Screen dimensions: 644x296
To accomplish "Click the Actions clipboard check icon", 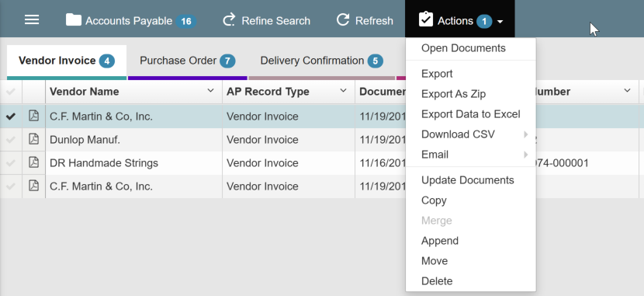I will [426, 19].
